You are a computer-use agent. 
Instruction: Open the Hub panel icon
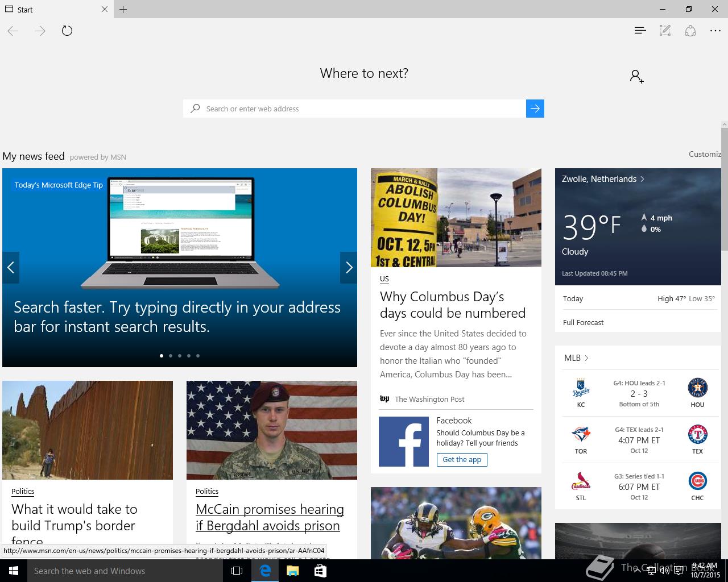(x=640, y=31)
